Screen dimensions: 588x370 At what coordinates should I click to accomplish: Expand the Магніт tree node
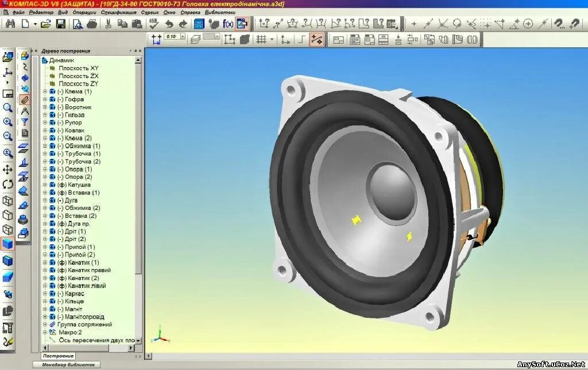pyautogui.click(x=45, y=309)
